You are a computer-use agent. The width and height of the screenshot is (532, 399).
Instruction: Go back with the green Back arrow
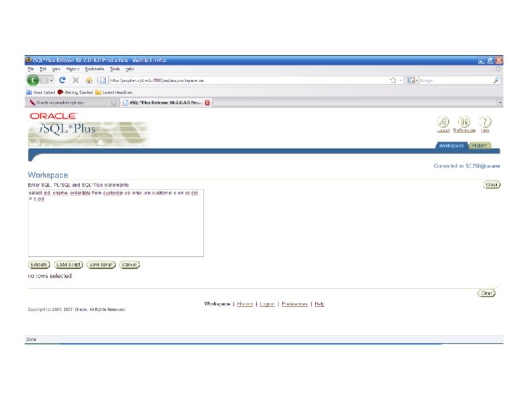(33, 80)
